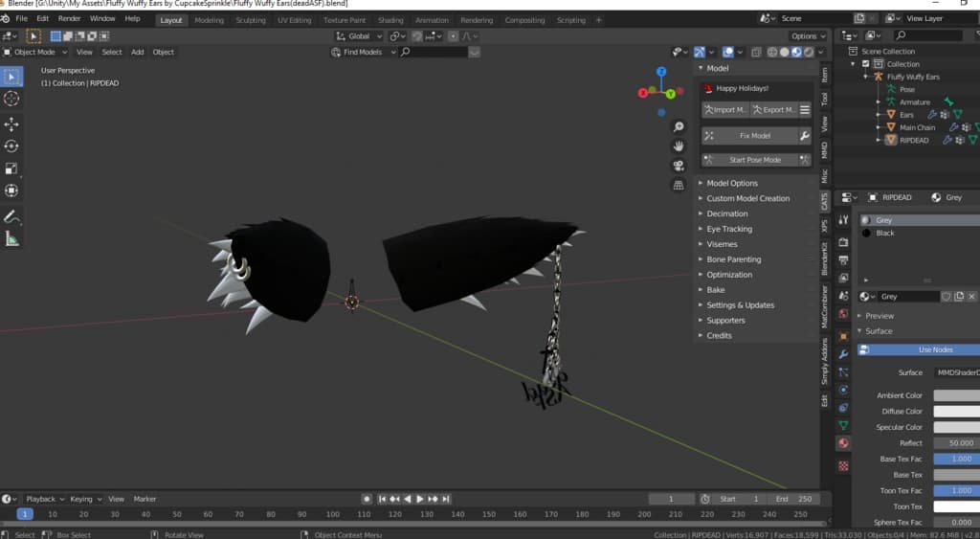The width and height of the screenshot is (980, 539).
Task: Select the Move tool in the toolbar
Action: coord(11,124)
